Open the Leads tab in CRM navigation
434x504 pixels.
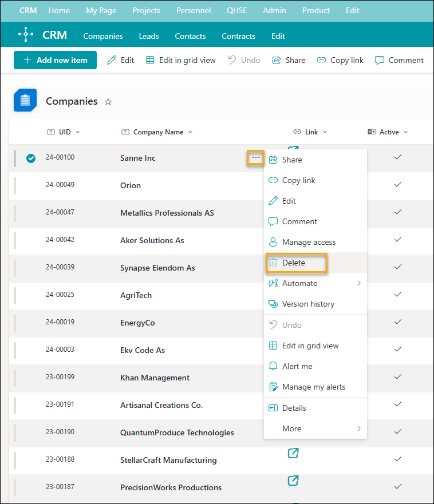[149, 36]
